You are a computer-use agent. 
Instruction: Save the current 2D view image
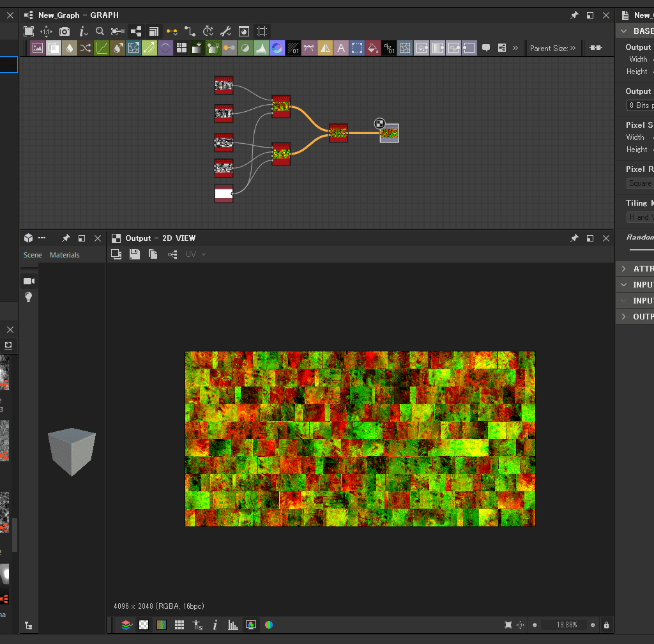click(x=135, y=254)
